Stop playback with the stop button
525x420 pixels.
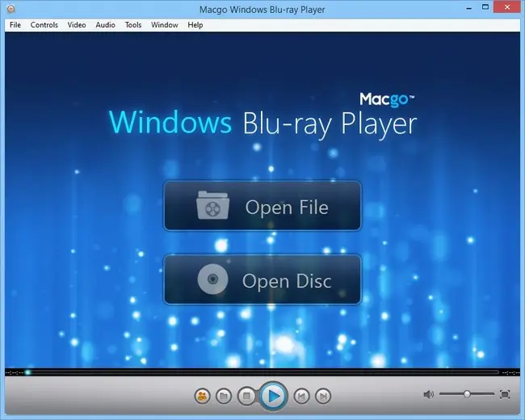247,397
